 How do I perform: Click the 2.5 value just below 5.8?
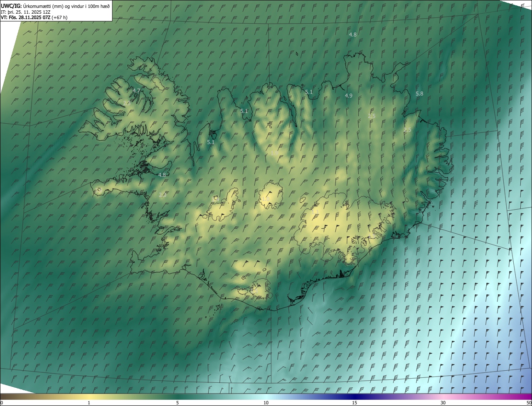(407, 130)
